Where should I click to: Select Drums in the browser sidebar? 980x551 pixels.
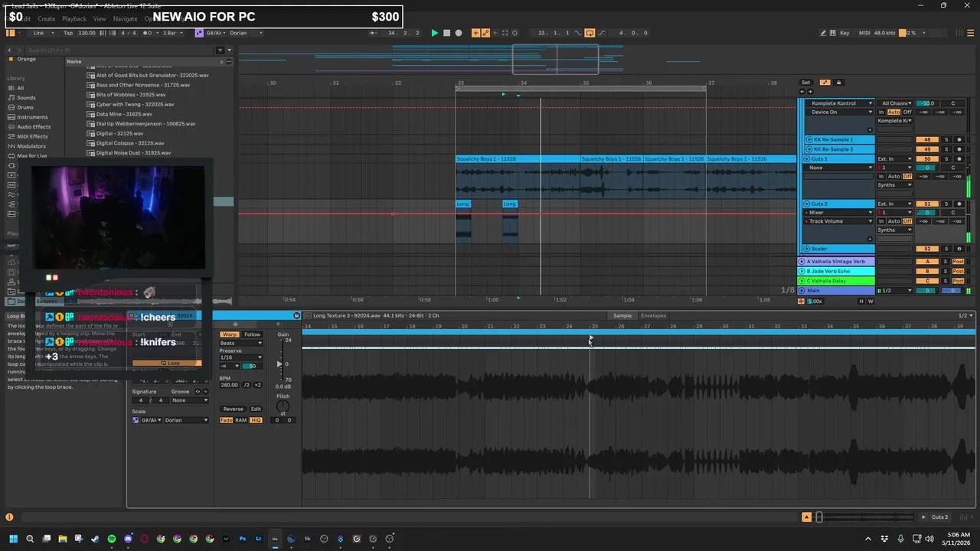click(x=25, y=107)
